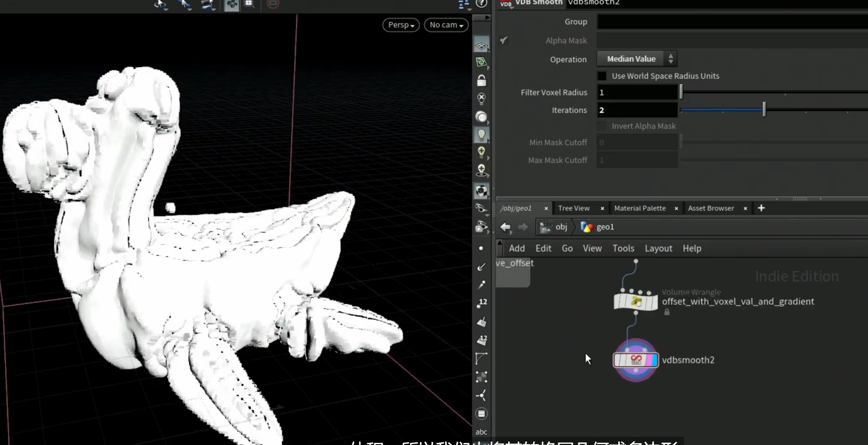
Task: Click the vdbsmooth2 node icon
Action: 635,360
